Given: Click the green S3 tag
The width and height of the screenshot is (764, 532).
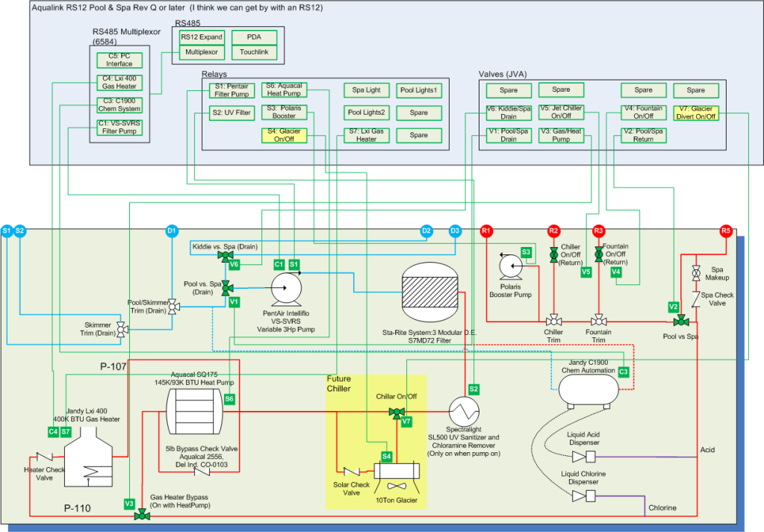Looking at the screenshot, I should click(526, 252).
